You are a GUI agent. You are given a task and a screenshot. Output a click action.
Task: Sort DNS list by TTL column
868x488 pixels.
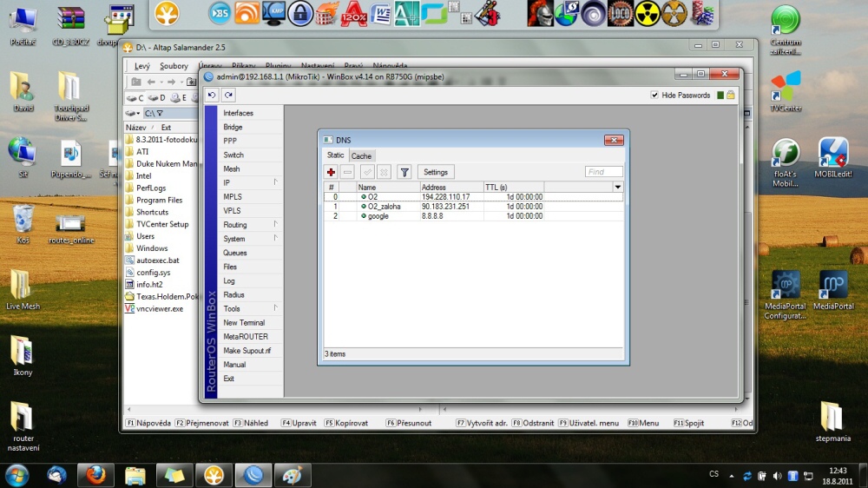tap(513, 188)
